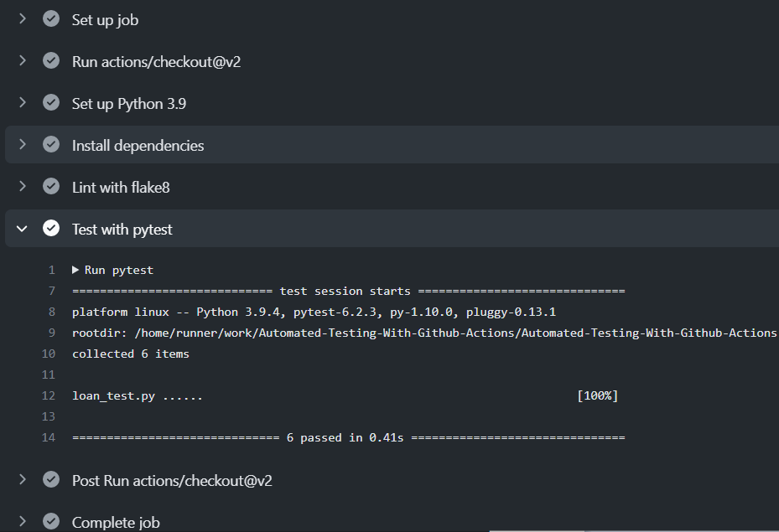779x532 pixels.
Task: Select the Run actions/checkout@v2 step title
Action: (x=156, y=62)
